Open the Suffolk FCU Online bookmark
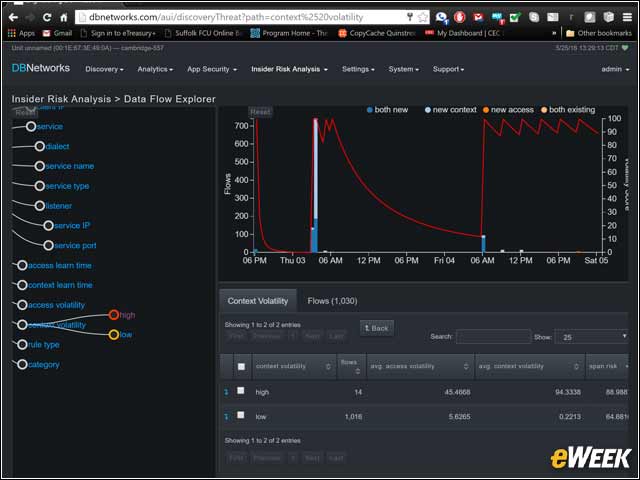 pyautogui.click(x=203, y=33)
